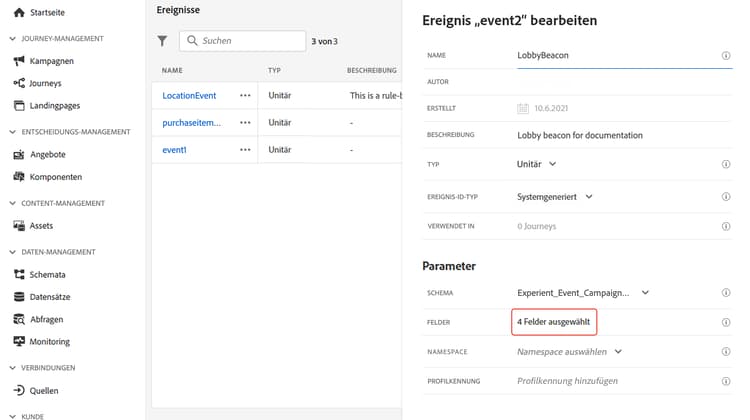Click the Assets icon
This screenshot has width=750, height=420.
tap(19, 225)
